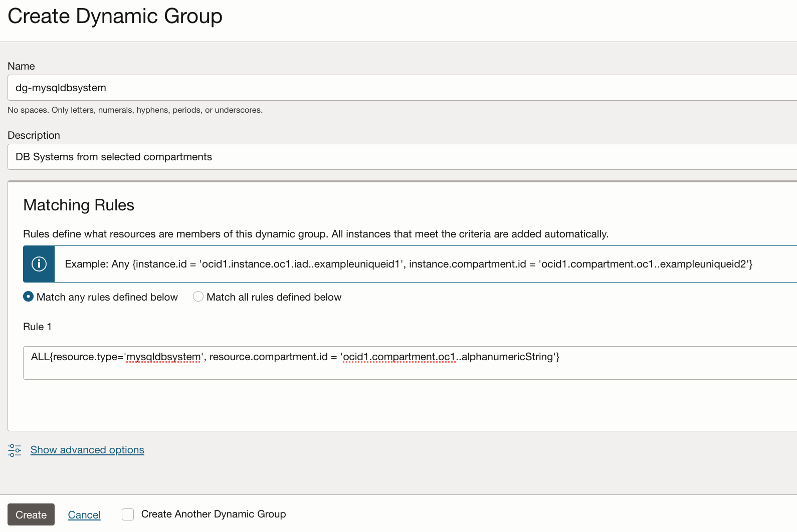Click the "Rule 1" label
Viewport: 797px width, 532px height.
[x=37, y=327]
